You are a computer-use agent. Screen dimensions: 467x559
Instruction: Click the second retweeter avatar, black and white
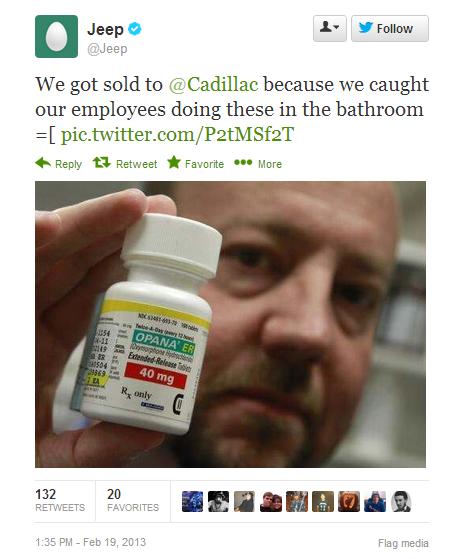point(218,502)
